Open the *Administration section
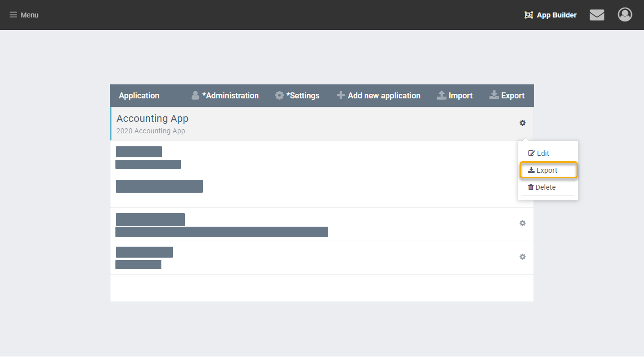Screen dimensions: 644x357 pyautogui.click(x=225, y=95)
